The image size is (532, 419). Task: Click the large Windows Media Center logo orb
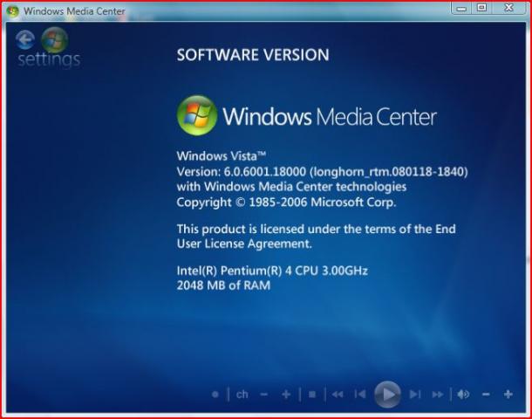coord(197,115)
